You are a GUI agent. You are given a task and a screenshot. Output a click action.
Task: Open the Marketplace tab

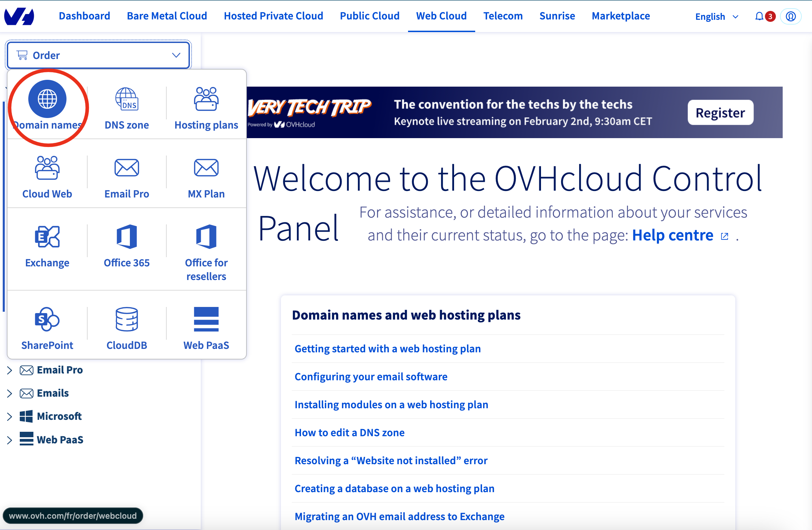click(x=620, y=16)
